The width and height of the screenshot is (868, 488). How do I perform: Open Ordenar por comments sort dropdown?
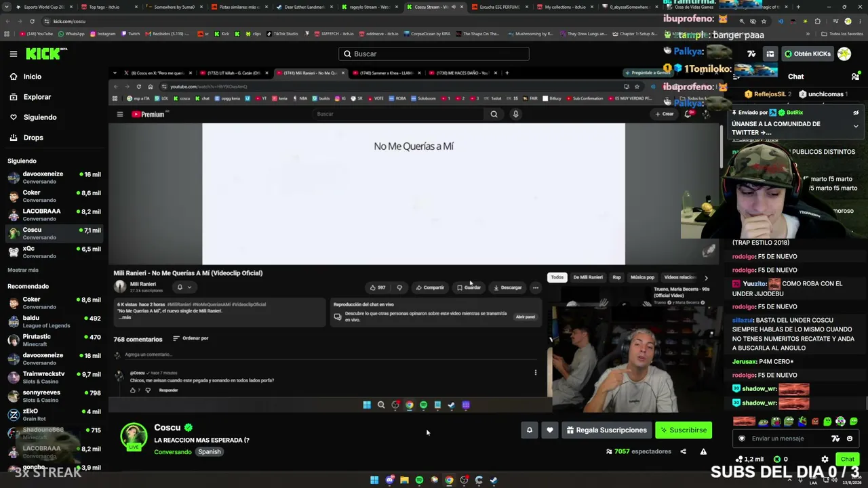191,338
